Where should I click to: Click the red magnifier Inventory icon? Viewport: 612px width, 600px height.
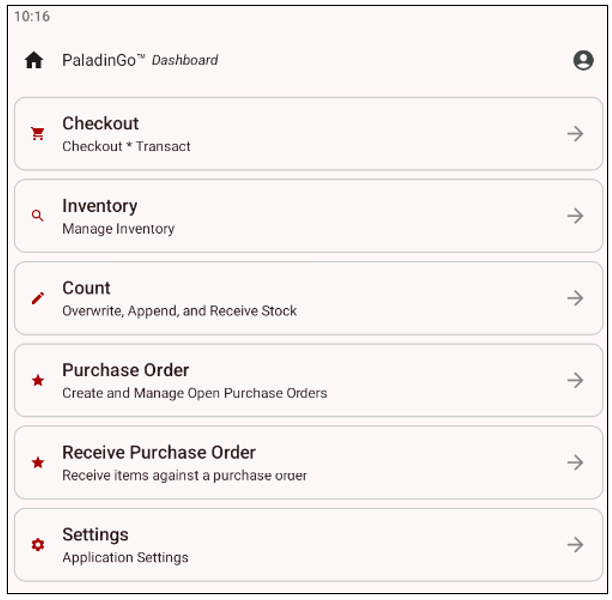pyautogui.click(x=38, y=215)
